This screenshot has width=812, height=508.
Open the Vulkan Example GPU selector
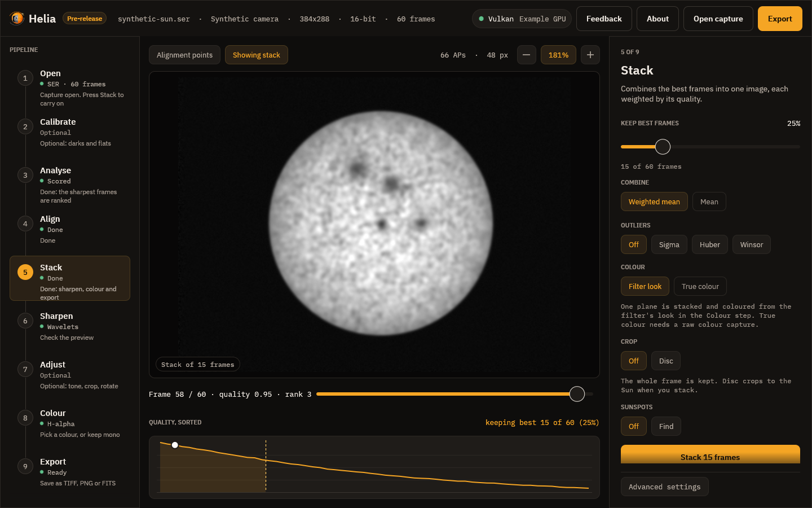522,19
